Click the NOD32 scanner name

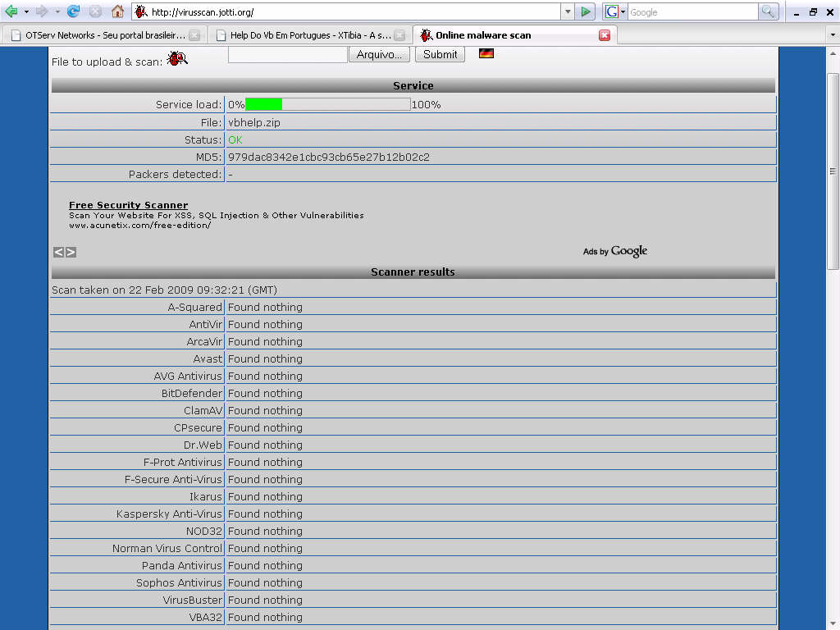tap(204, 531)
